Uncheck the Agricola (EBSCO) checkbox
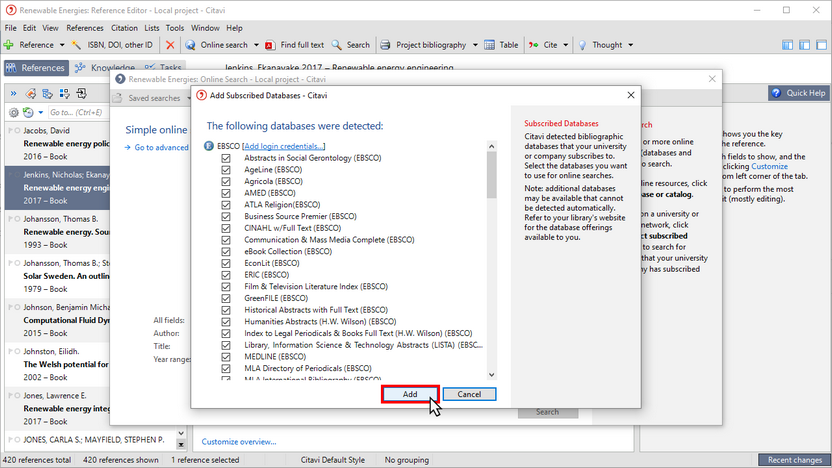 pyautogui.click(x=226, y=181)
